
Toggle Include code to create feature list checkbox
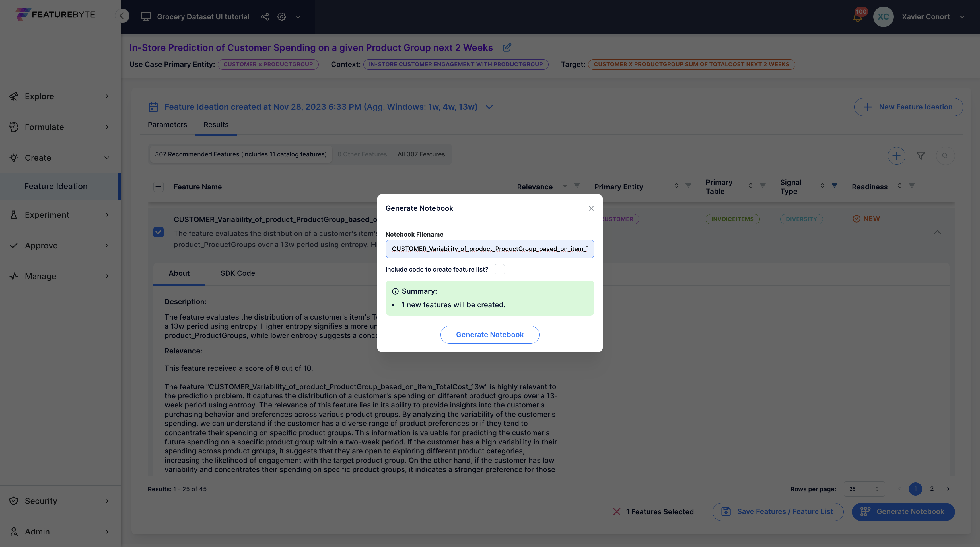[499, 269]
